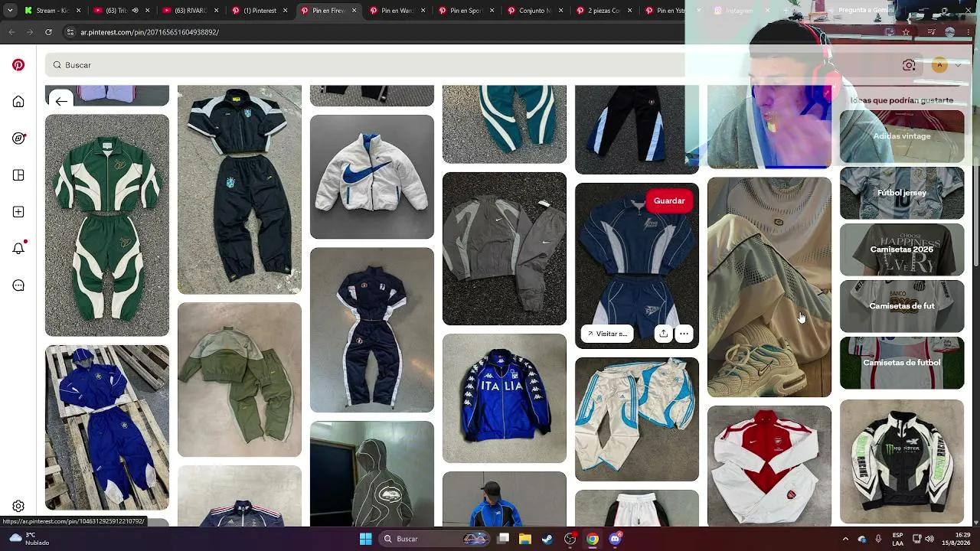Open Task View from the taskbar

tap(503, 539)
